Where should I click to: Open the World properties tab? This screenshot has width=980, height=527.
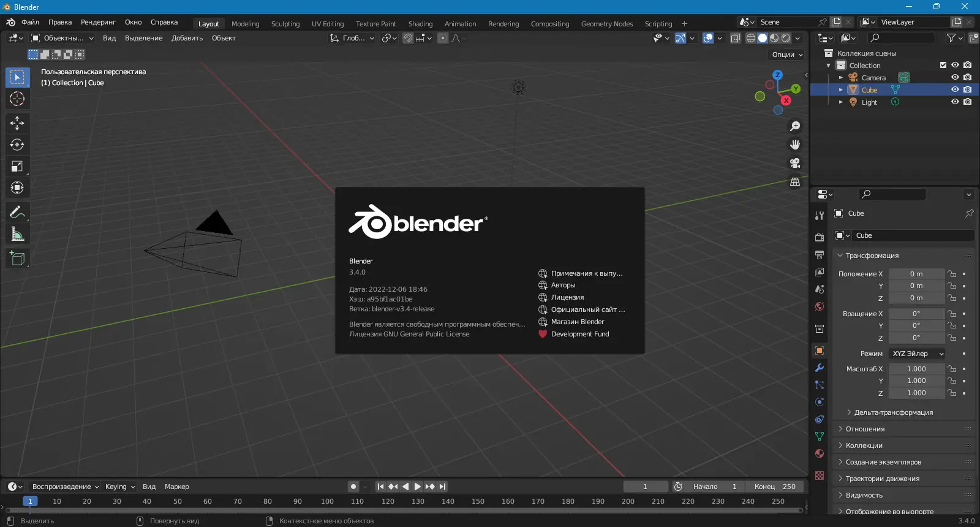pos(820,306)
